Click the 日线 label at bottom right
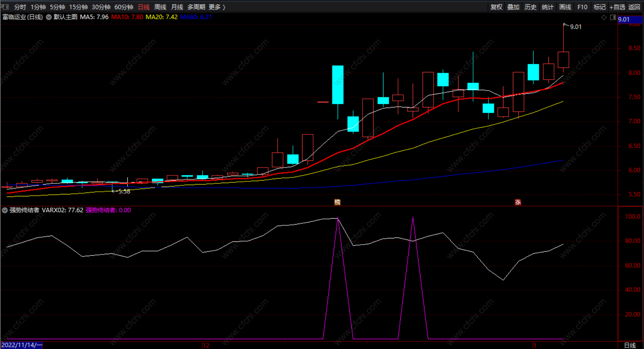Viewport: 644px width, 349px height. tap(630, 345)
